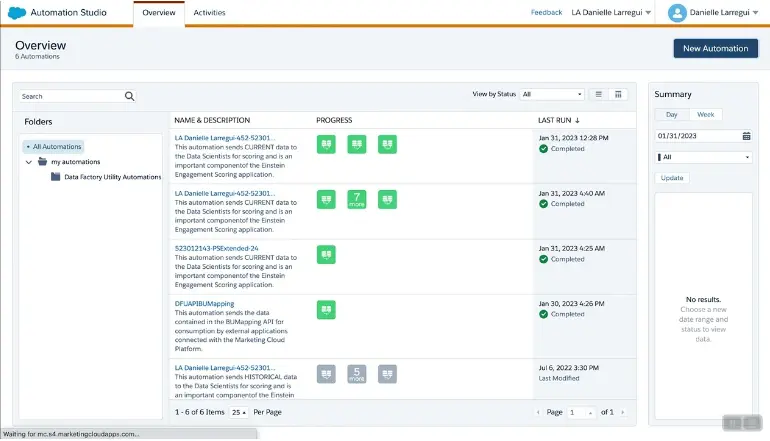Click LAST RUN column header

[x=554, y=120]
